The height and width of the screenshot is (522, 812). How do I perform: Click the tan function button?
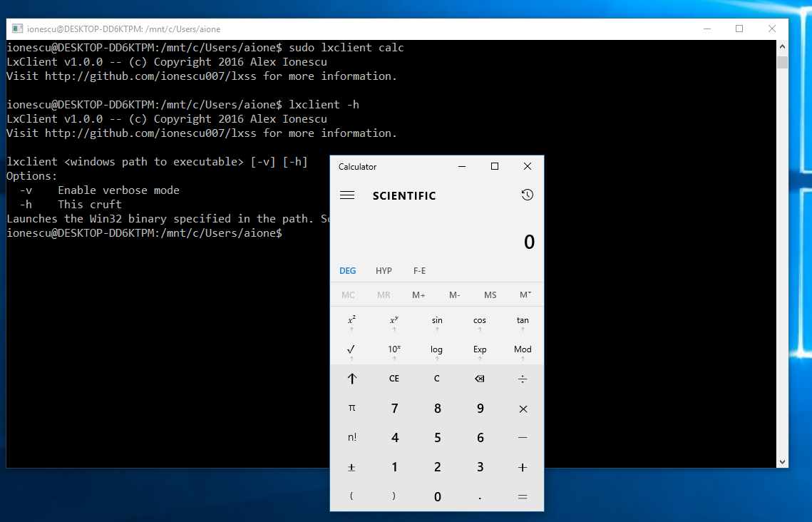[523, 321]
